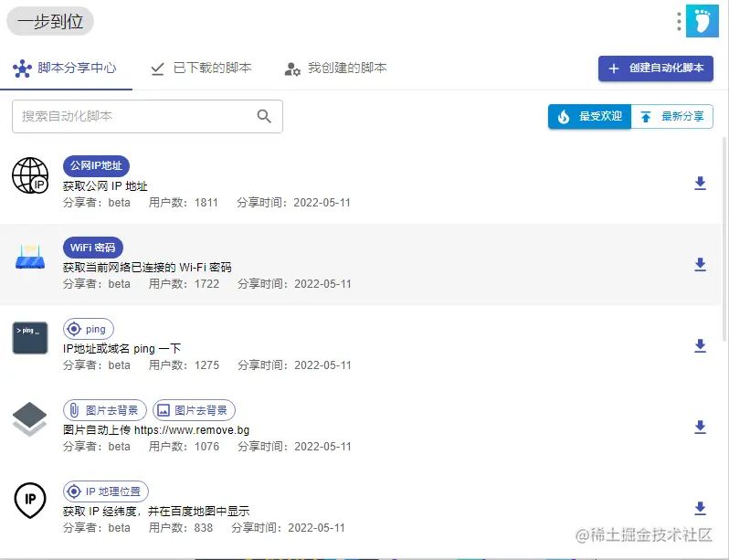
Task: Click the ping tag chip
Action: coord(89,329)
